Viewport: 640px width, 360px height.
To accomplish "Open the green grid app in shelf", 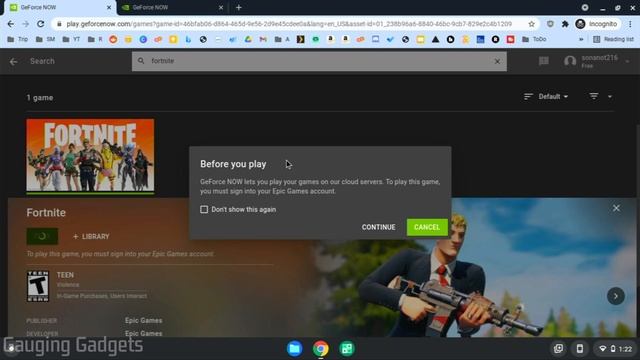I will point(347,349).
